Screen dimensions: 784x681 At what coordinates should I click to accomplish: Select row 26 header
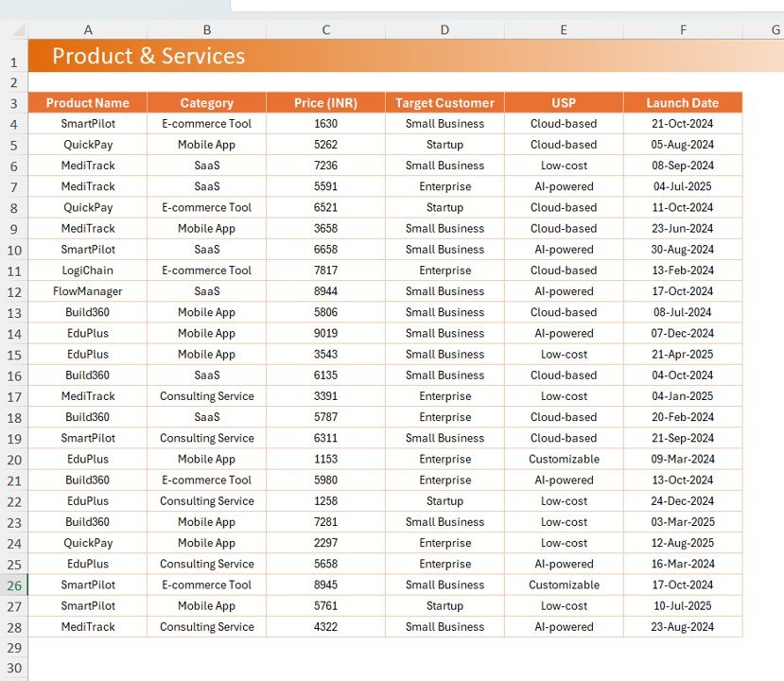coord(15,585)
